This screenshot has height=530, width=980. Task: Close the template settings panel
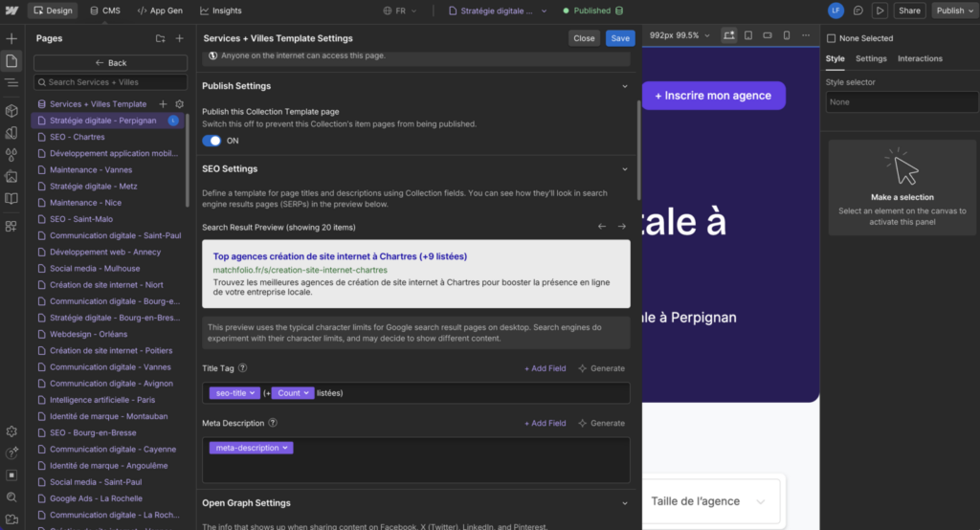(584, 38)
